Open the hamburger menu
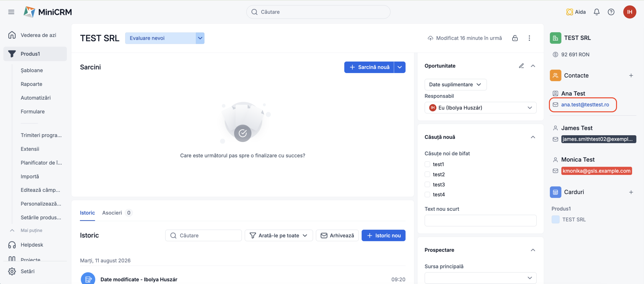644x284 pixels. [11, 12]
